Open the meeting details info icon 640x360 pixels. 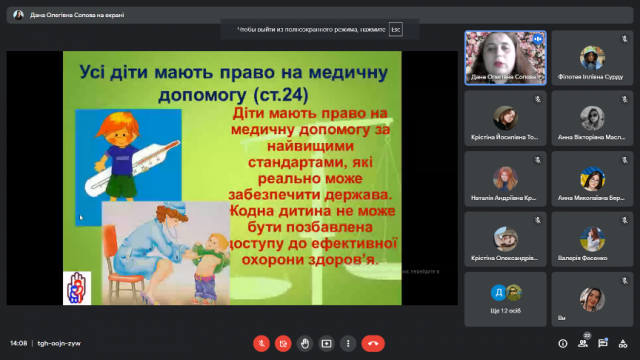pos(563,344)
